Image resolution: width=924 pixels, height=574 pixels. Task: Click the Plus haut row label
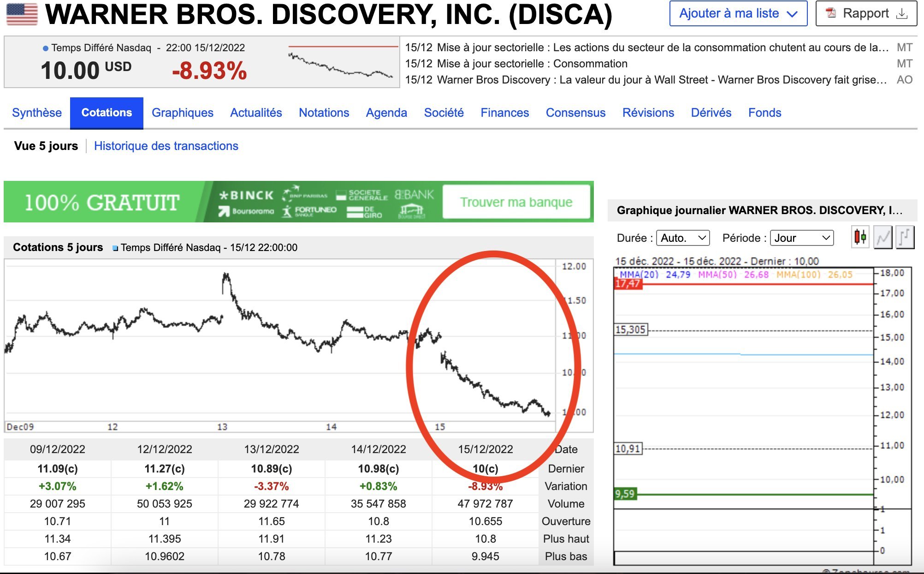(566, 539)
